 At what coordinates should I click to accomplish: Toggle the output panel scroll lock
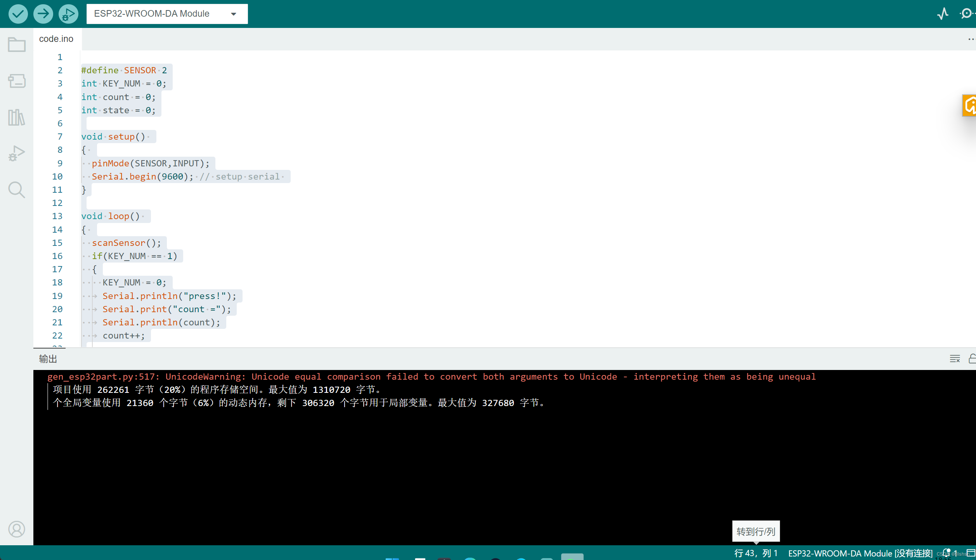(x=972, y=359)
